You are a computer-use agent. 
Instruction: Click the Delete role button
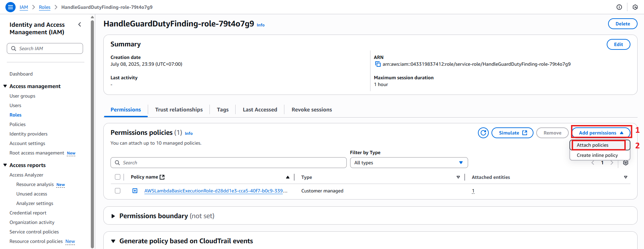[x=623, y=24]
